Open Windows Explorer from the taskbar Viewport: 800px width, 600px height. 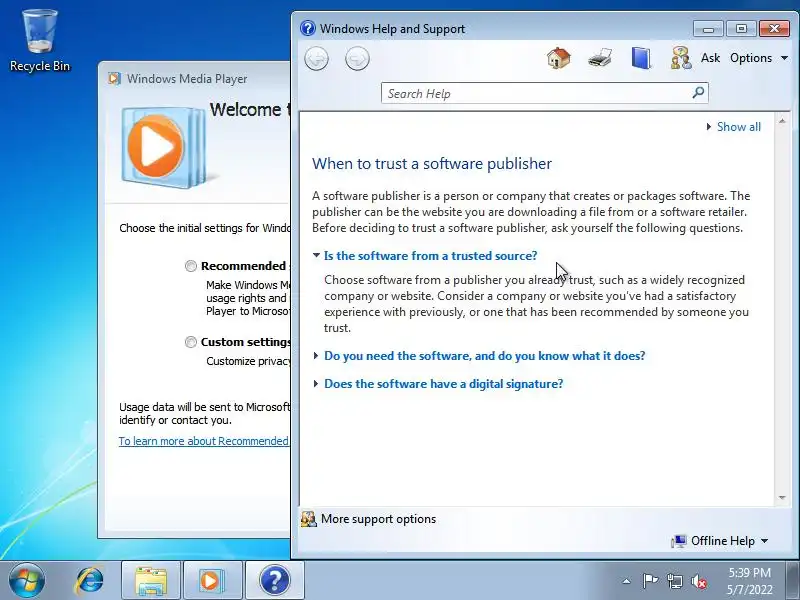(151, 581)
